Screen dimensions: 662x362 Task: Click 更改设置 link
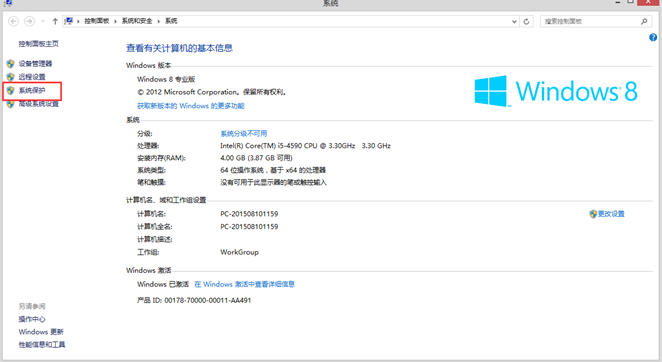click(611, 214)
